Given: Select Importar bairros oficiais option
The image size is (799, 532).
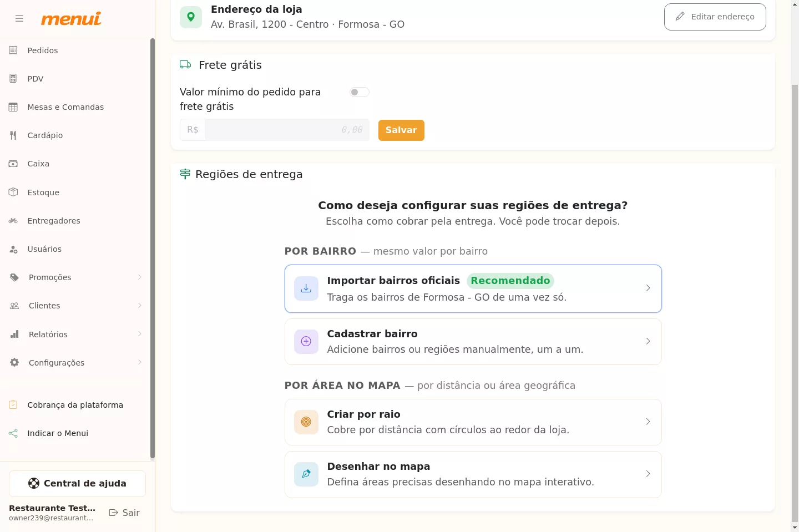Looking at the screenshot, I should point(473,288).
